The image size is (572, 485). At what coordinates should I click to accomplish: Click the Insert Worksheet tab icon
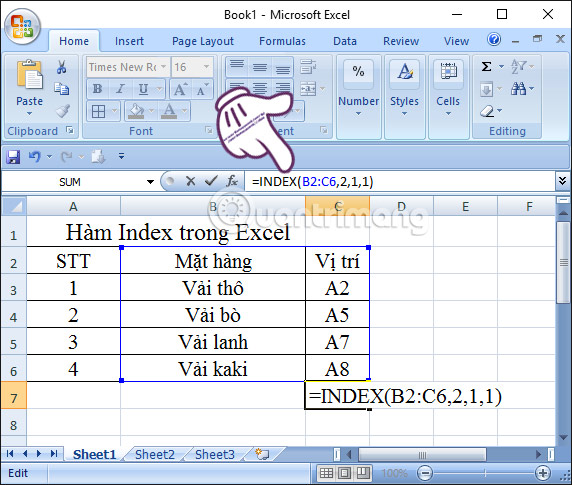pyautogui.click(x=262, y=454)
